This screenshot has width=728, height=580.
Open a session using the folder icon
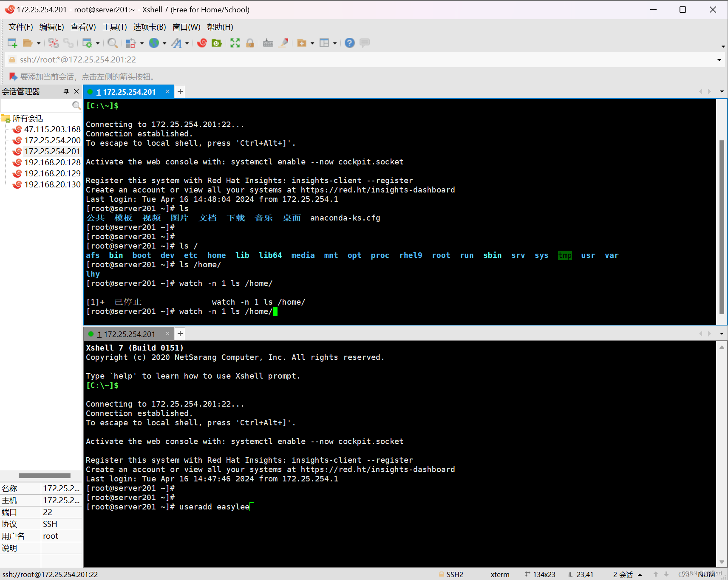click(28, 43)
